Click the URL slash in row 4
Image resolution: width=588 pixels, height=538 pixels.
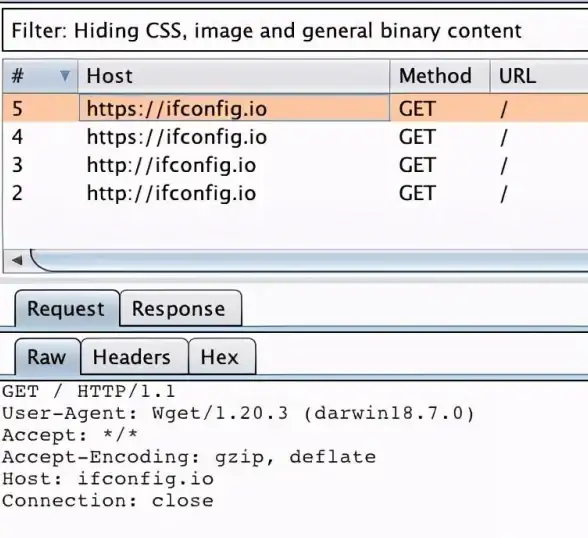504,137
